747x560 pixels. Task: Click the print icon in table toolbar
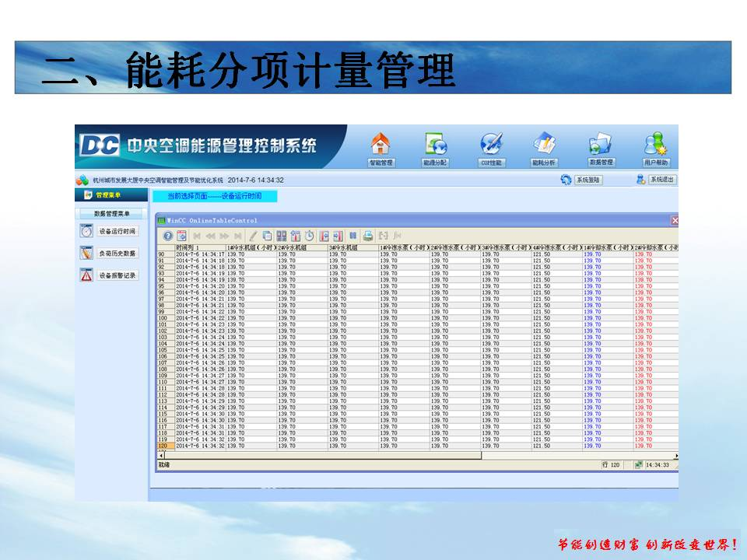(x=368, y=236)
